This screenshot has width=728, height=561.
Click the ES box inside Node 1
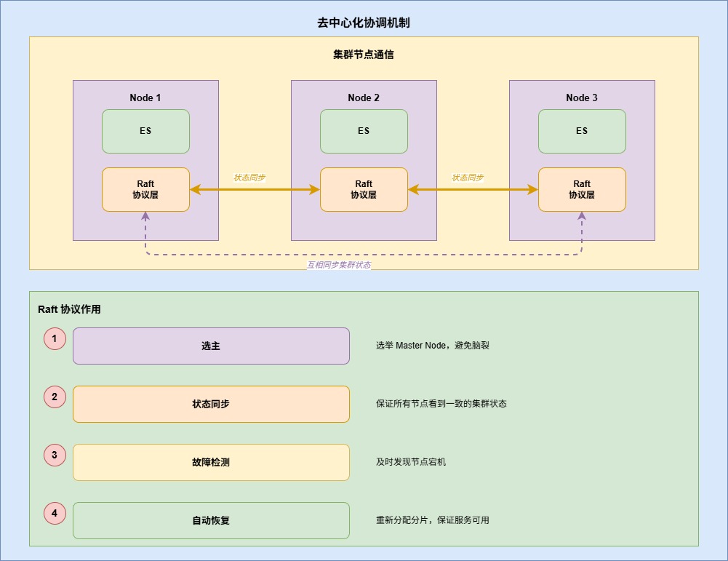coord(145,132)
